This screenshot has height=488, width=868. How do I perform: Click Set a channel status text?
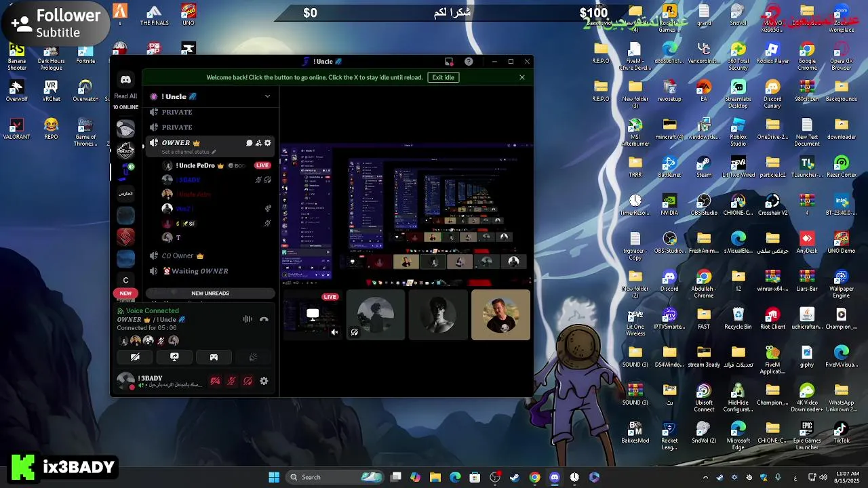pyautogui.click(x=186, y=152)
